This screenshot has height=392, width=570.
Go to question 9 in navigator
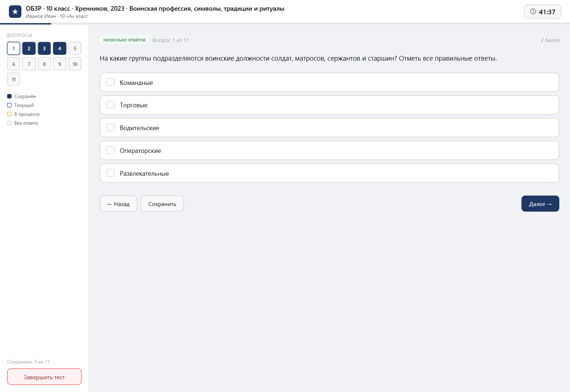pyautogui.click(x=59, y=64)
